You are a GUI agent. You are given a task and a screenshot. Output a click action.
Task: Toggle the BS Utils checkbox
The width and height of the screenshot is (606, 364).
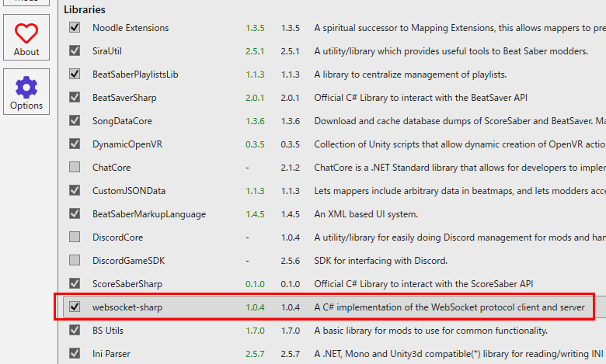[75, 331]
